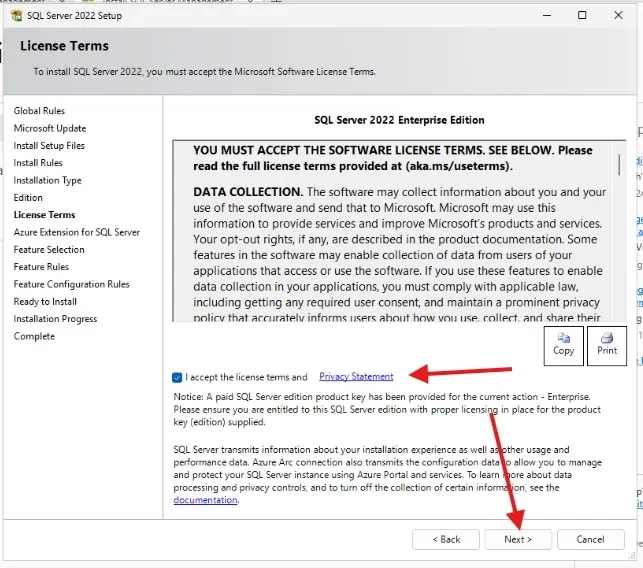Screen dimensions: 643x568
Task: Select Install Rules step
Action: [38, 163]
